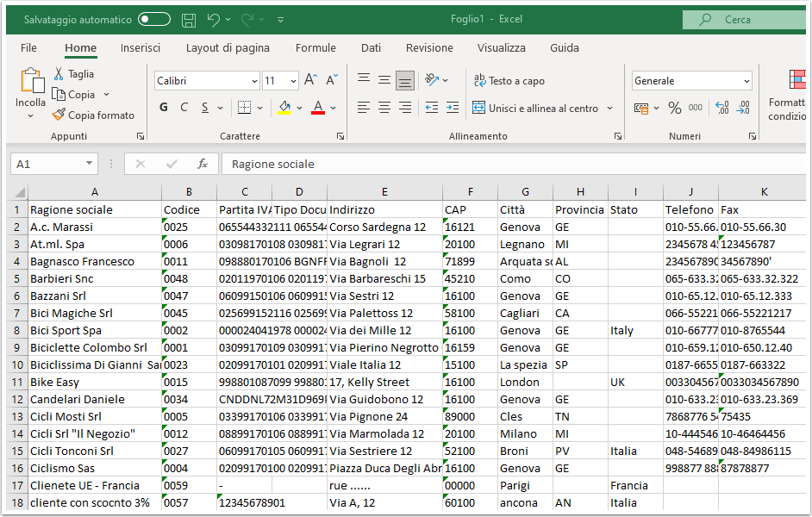The image size is (812, 517).
Task: Click the Name Box showing A1
Action: 53,164
